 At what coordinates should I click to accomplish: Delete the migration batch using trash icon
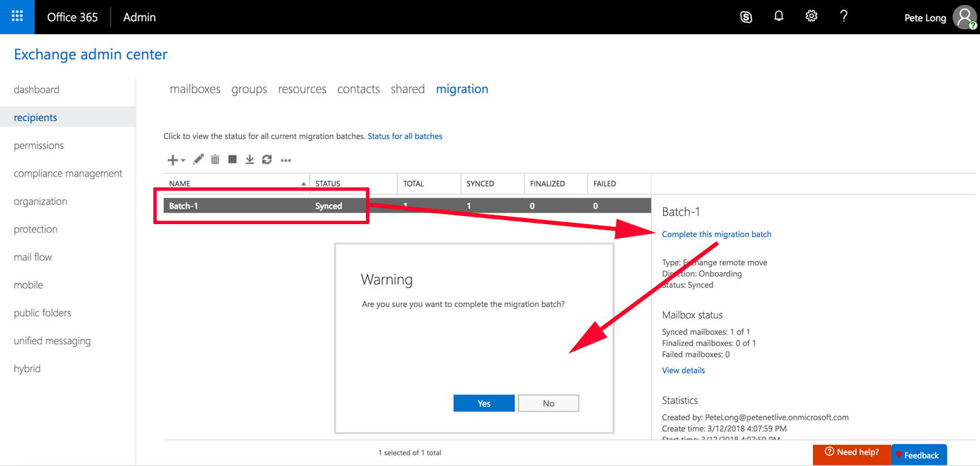pos(215,159)
